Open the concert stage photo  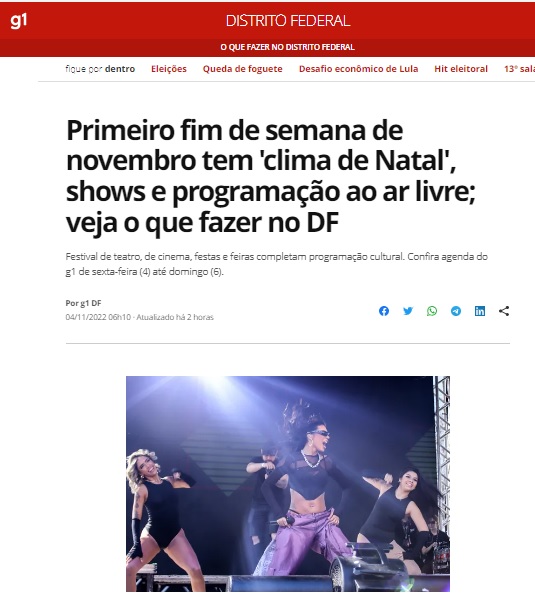click(288, 484)
